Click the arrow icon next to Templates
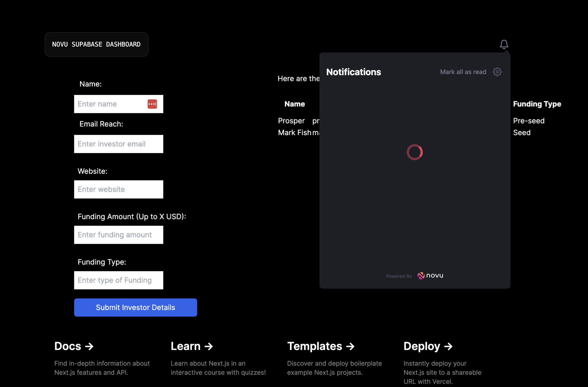 351,346
